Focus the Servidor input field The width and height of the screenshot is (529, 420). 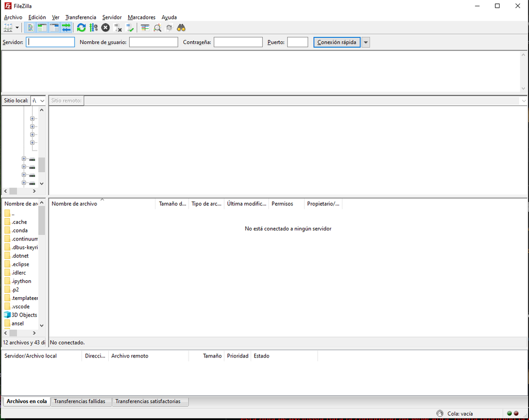point(50,42)
